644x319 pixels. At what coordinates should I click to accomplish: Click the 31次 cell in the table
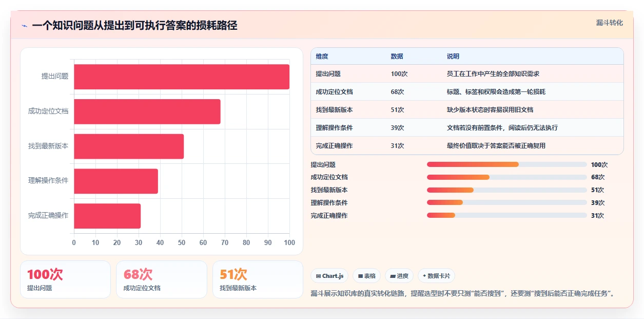point(398,146)
